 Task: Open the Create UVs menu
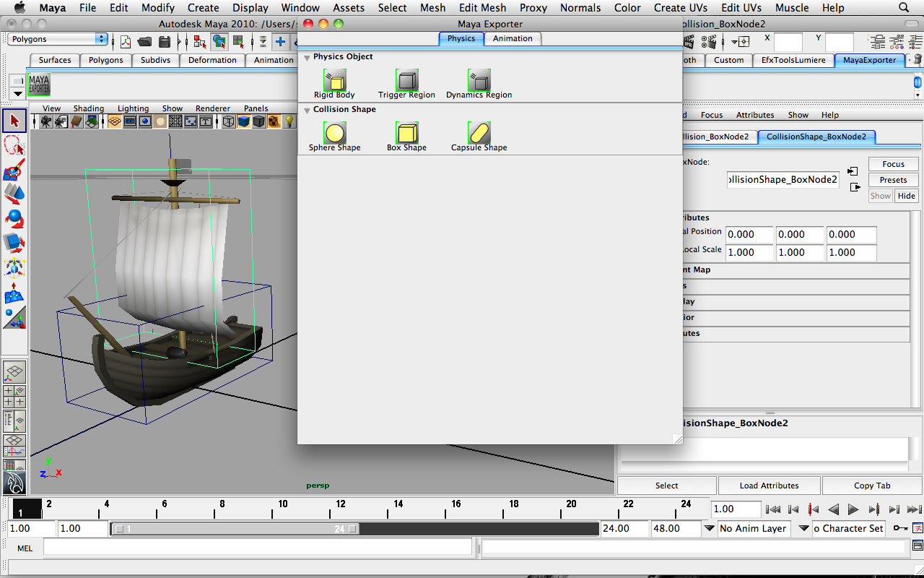[x=680, y=8]
